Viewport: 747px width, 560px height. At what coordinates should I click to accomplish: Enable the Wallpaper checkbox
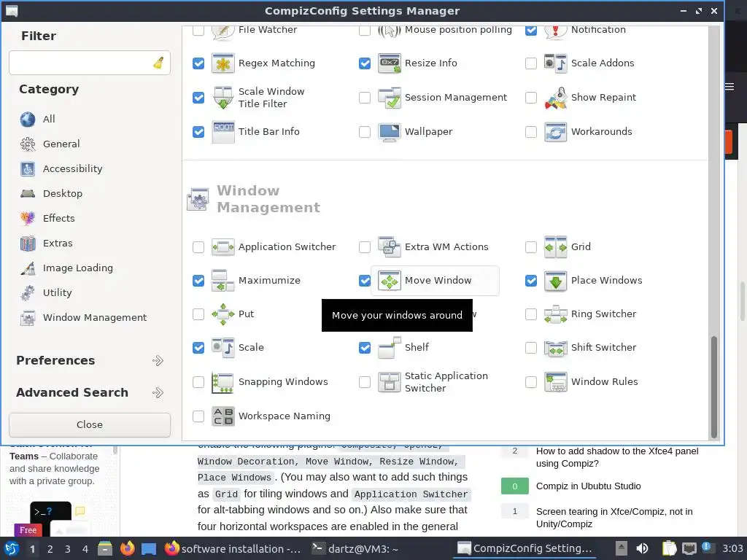365,132
